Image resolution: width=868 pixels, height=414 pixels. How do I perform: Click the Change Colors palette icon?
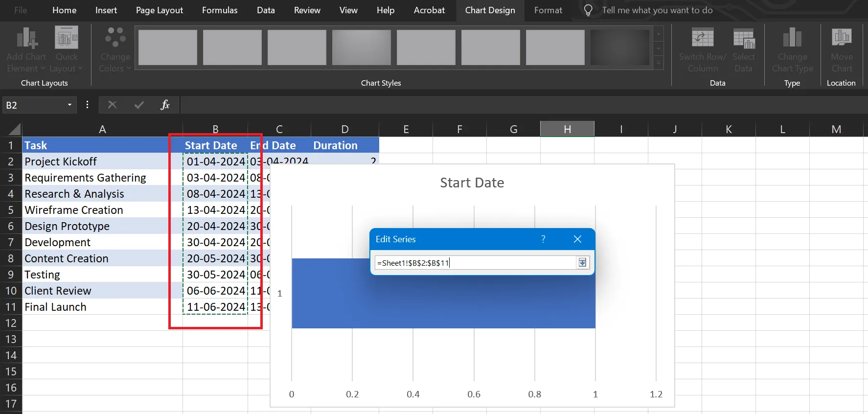coord(115,38)
